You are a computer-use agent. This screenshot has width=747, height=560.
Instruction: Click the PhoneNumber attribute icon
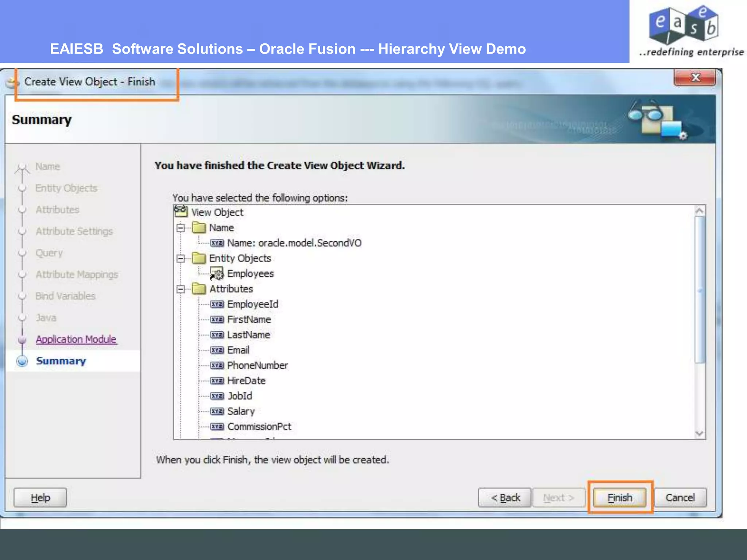(217, 365)
